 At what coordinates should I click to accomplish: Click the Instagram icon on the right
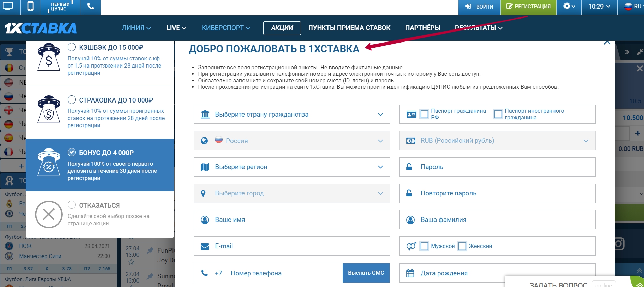tap(619, 244)
